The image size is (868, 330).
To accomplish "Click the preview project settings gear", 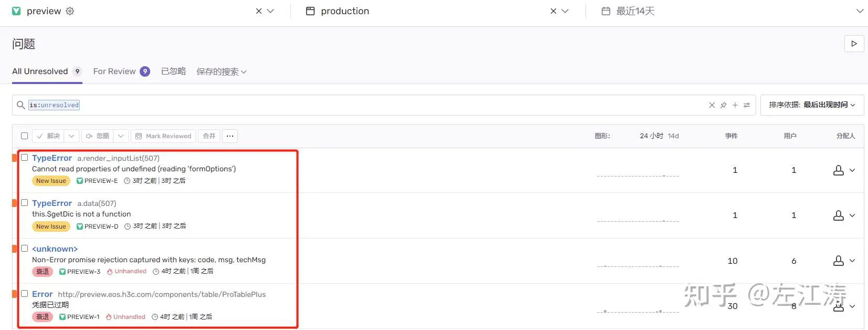I will [70, 11].
